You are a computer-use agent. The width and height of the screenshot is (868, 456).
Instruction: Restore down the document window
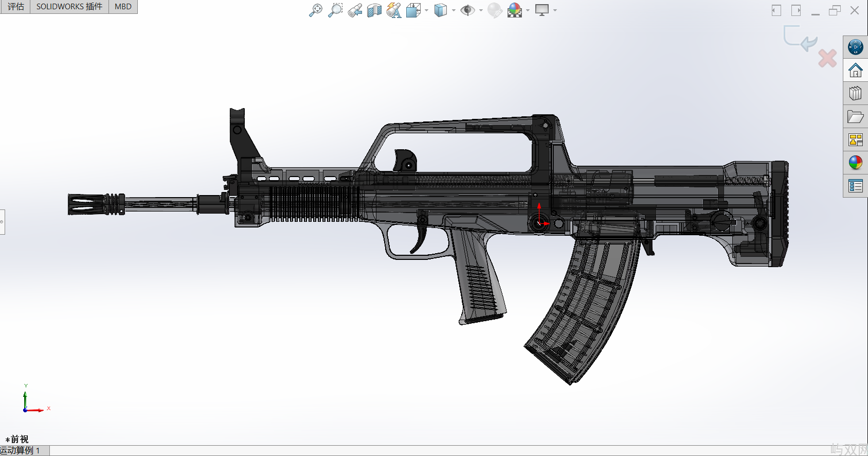coord(835,10)
